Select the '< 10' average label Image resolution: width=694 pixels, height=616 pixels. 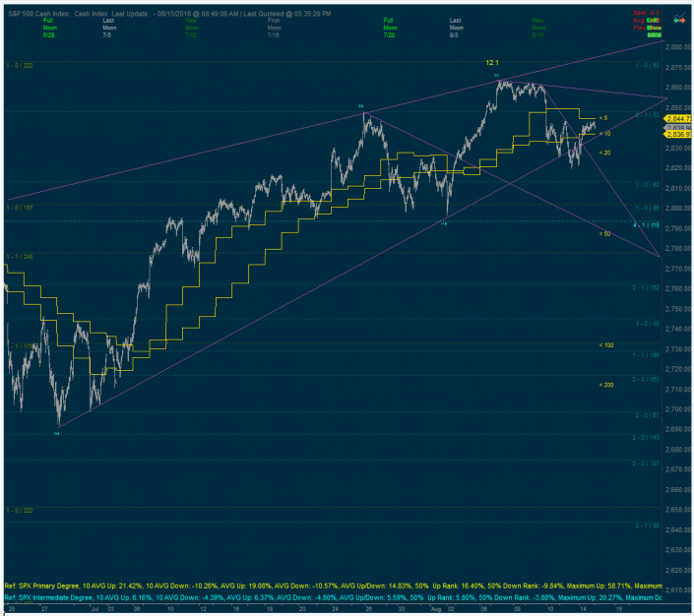pos(604,133)
